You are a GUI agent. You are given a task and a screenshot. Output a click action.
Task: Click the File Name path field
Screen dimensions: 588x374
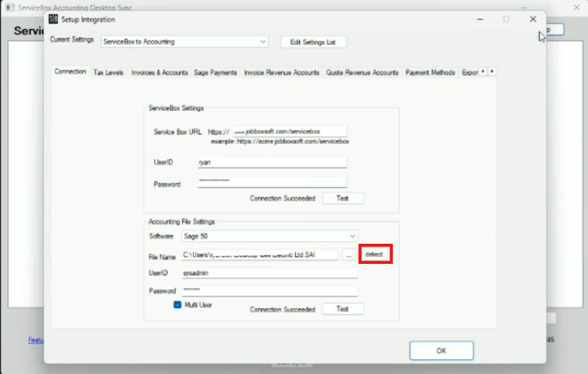point(259,255)
